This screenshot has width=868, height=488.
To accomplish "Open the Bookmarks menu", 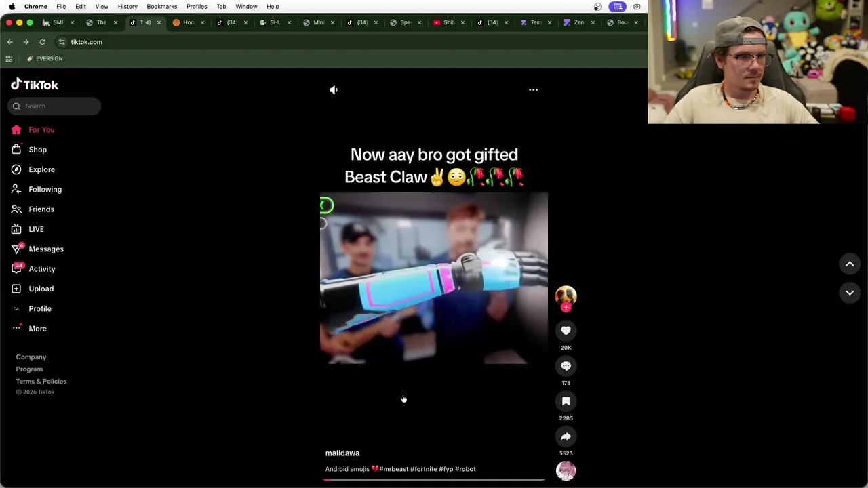I will (x=161, y=7).
